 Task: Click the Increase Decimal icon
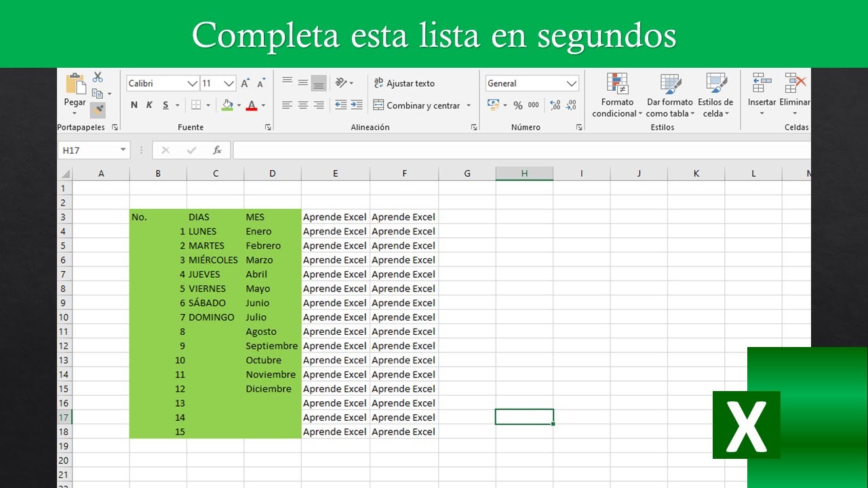(555, 105)
